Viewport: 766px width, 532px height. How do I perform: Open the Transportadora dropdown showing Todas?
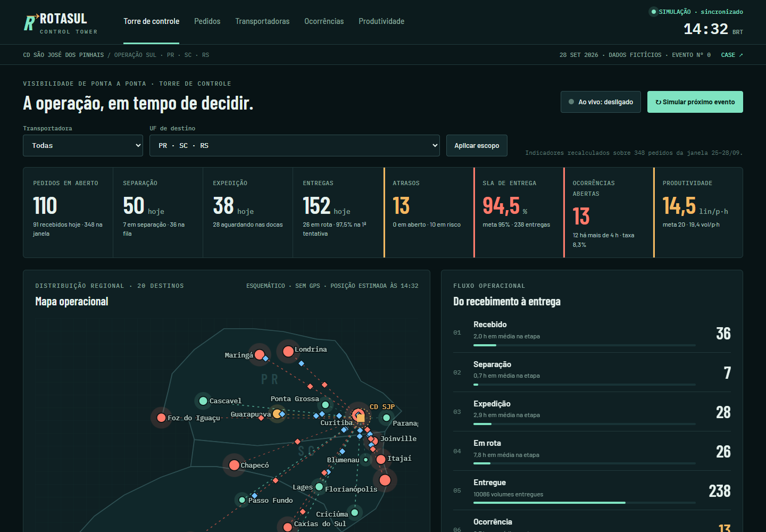point(83,146)
